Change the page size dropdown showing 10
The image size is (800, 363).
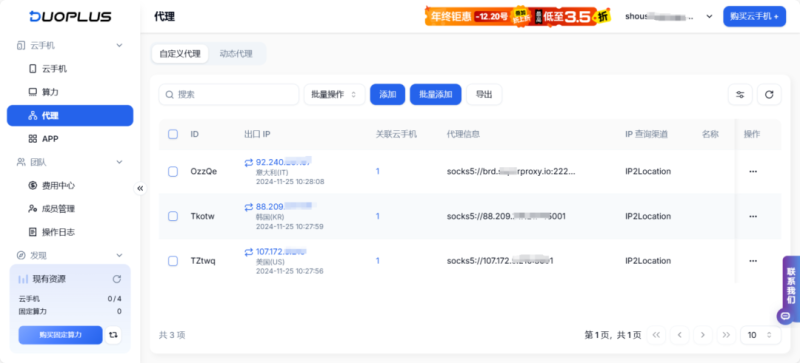(x=761, y=335)
